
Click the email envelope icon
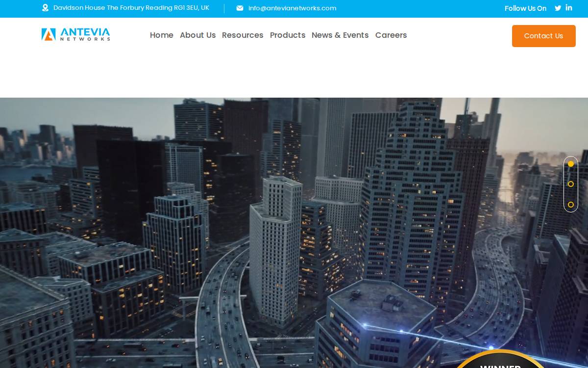240,8
